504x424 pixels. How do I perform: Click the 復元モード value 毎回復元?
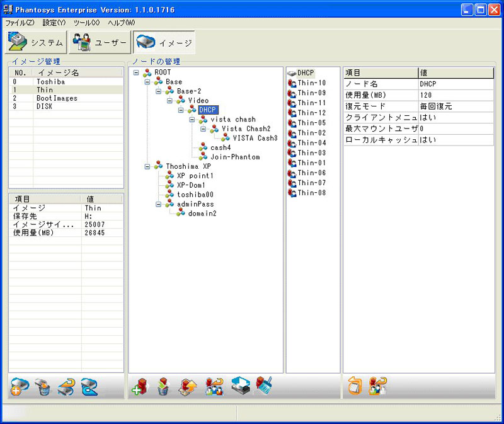(436, 106)
